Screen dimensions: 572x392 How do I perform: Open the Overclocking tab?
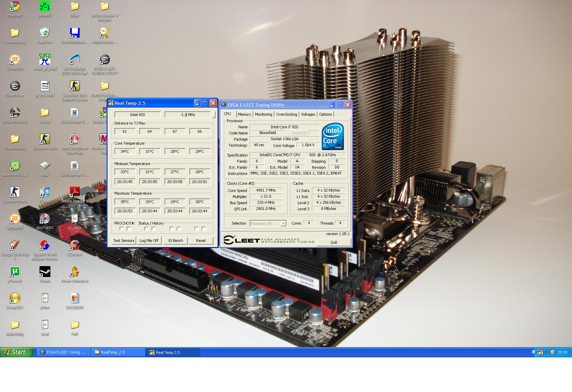287,114
